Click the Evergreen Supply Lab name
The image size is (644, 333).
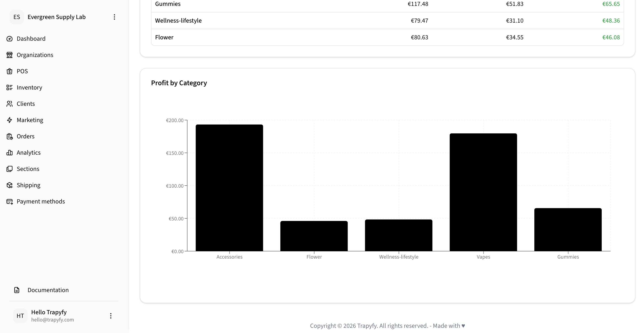click(57, 17)
